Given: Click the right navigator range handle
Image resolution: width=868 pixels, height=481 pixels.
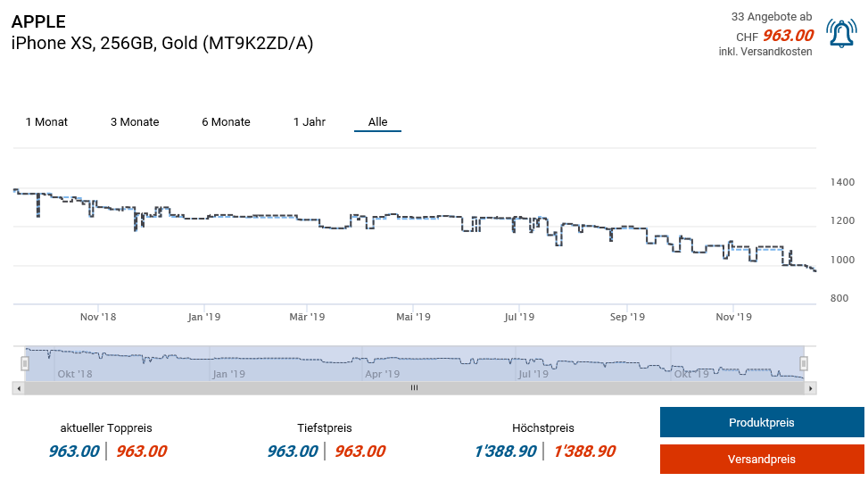Looking at the screenshot, I should click(x=804, y=363).
